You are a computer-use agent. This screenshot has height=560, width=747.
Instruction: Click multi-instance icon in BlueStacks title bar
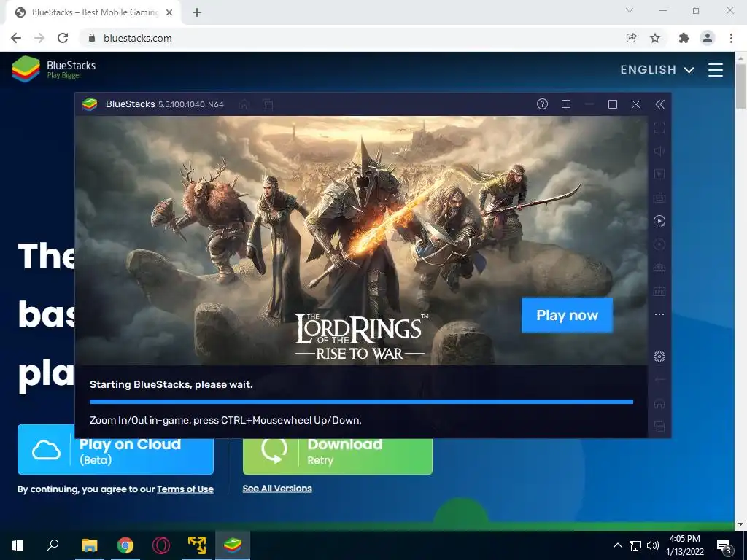268,104
